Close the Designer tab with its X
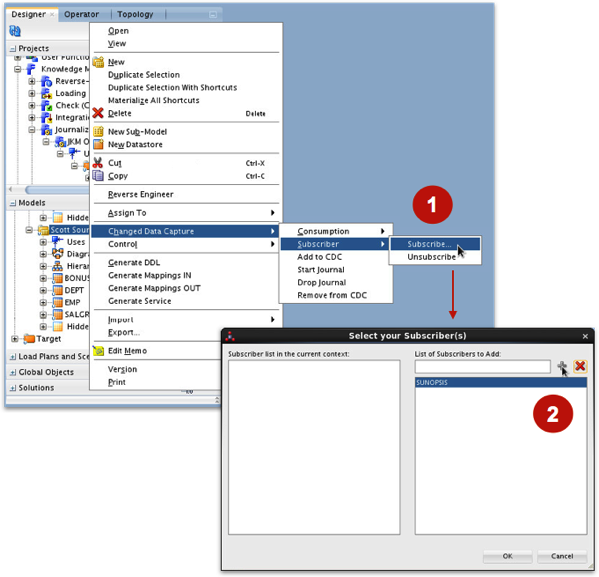Viewport: 599px width, 577px height. point(52,15)
